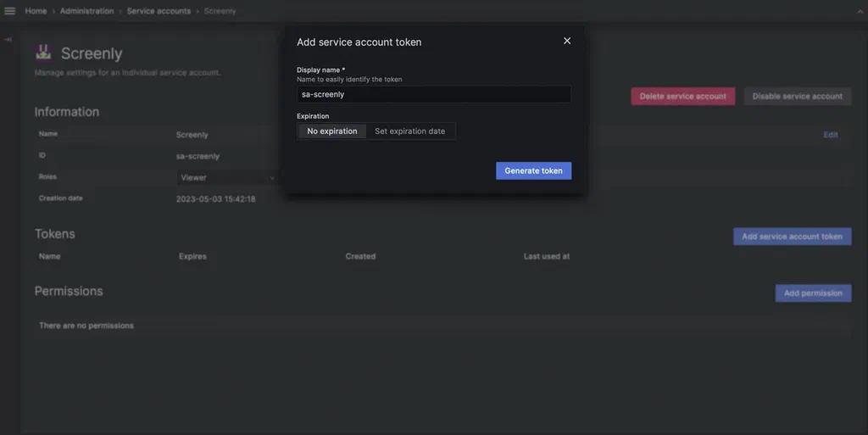The width and height of the screenshot is (868, 435).
Task: Go to Service accounts breadcrumb
Action: (x=159, y=11)
